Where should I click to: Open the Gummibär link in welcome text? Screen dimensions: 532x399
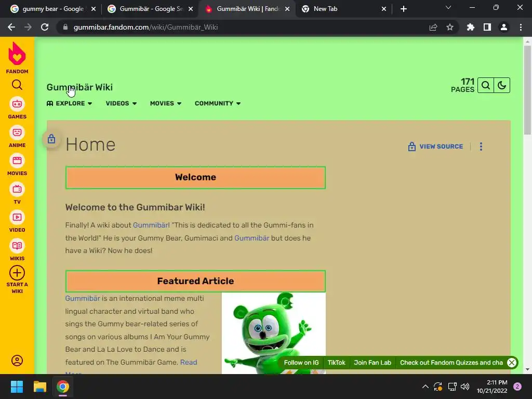(x=151, y=225)
